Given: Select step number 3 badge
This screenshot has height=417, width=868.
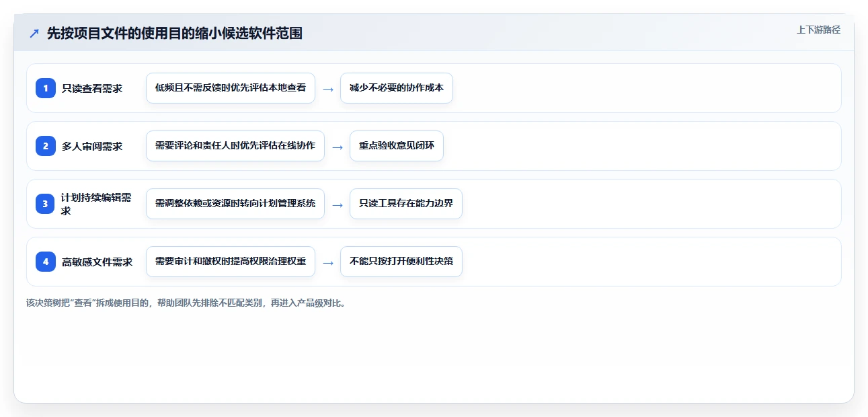Looking at the screenshot, I should 46,204.
